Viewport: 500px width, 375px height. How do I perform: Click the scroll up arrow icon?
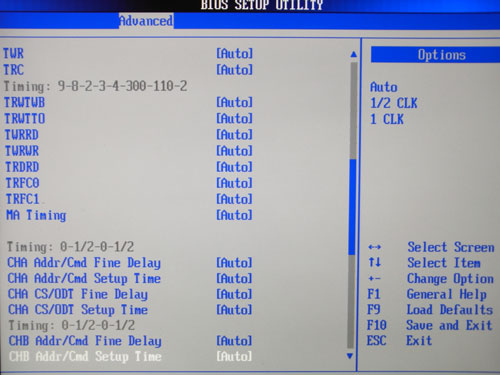354,54
